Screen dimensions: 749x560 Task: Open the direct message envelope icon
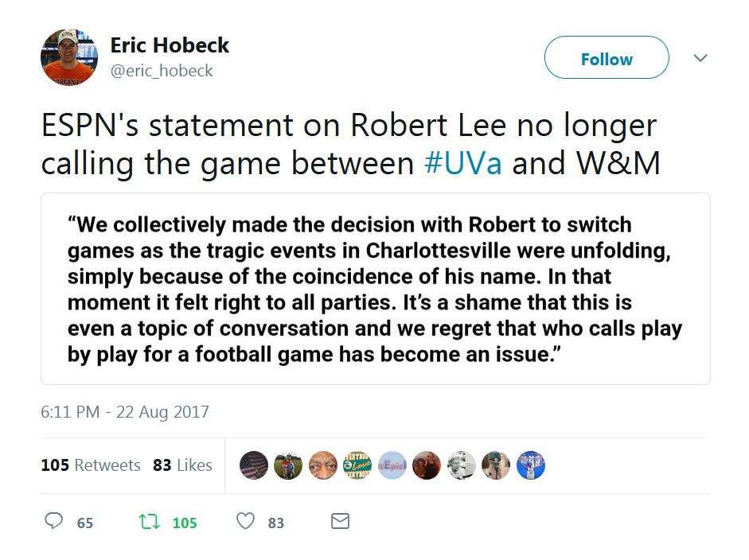coord(340,521)
